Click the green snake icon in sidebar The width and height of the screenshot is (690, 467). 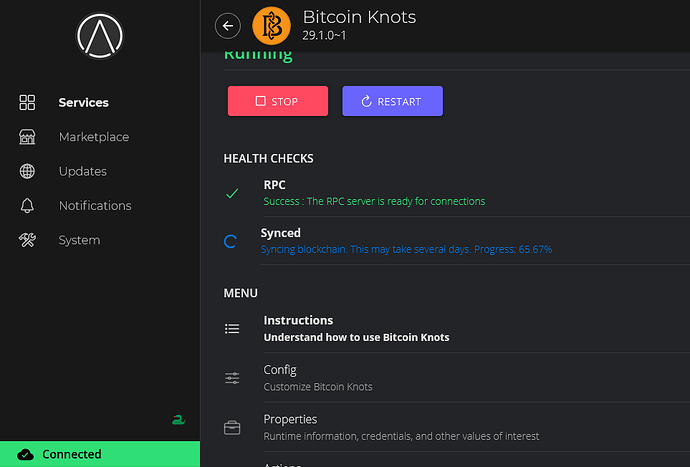[x=179, y=420]
